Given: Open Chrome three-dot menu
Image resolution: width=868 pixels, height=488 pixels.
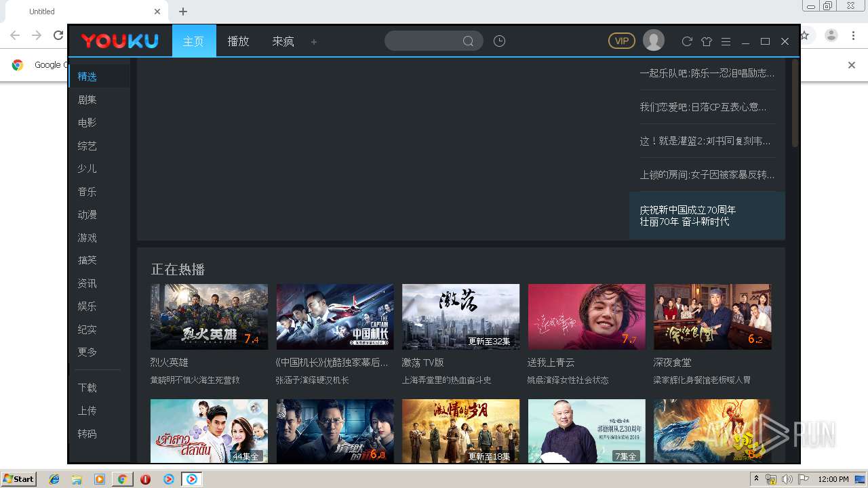Looking at the screenshot, I should pyautogui.click(x=854, y=35).
